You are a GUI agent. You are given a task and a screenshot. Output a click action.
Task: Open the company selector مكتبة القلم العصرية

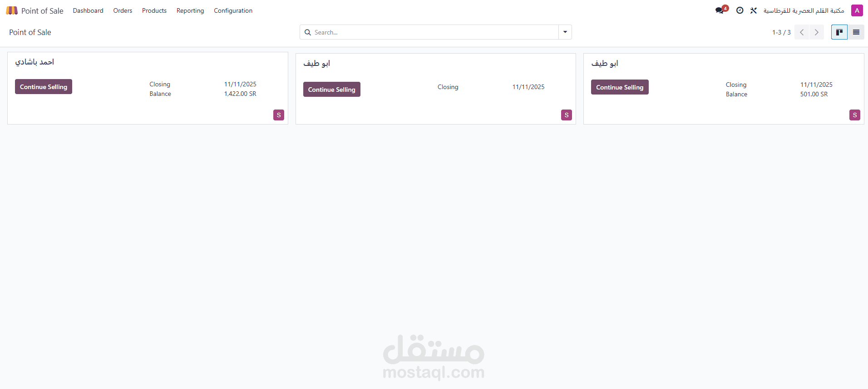click(804, 10)
